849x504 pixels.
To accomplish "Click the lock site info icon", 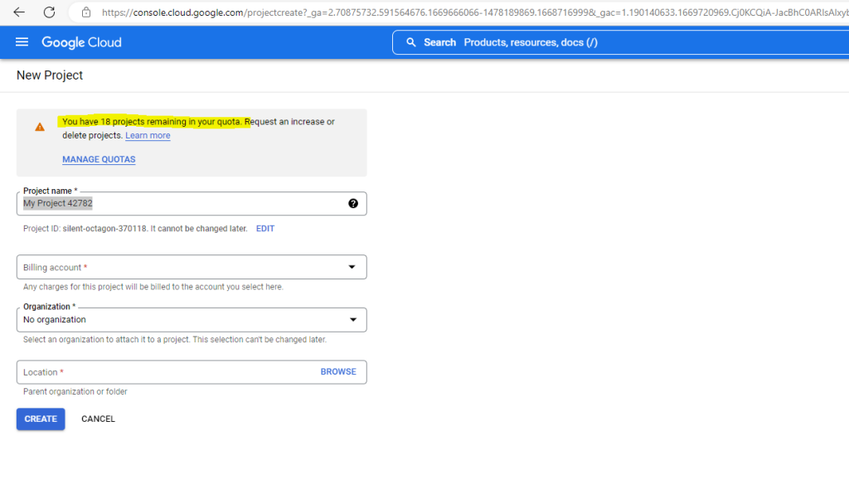I will click(86, 12).
